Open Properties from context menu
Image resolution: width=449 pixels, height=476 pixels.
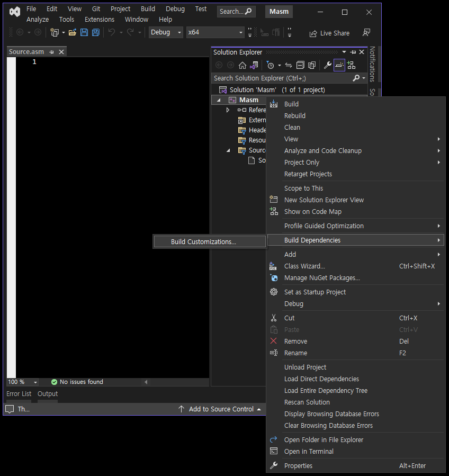click(x=298, y=466)
